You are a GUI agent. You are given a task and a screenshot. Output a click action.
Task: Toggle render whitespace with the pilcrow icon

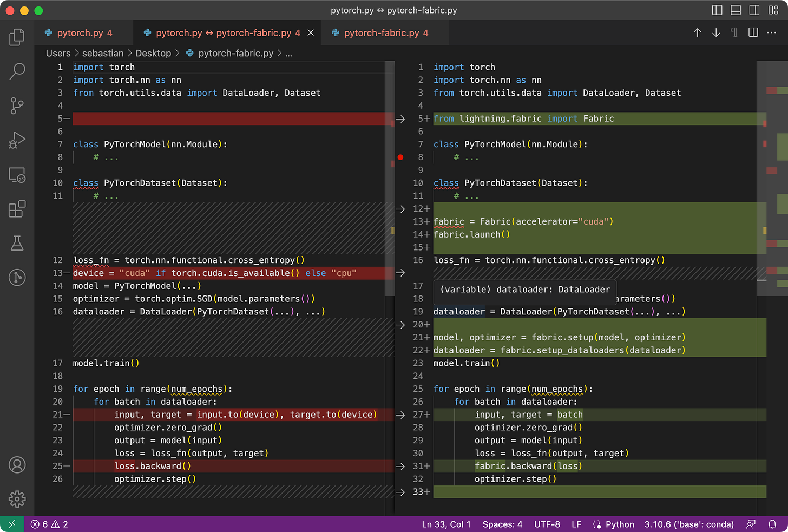point(734,32)
